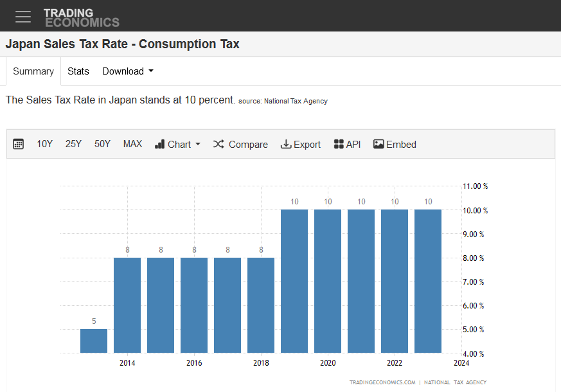Switch to the Stats tab
The height and width of the screenshot is (392, 561).
click(x=78, y=71)
